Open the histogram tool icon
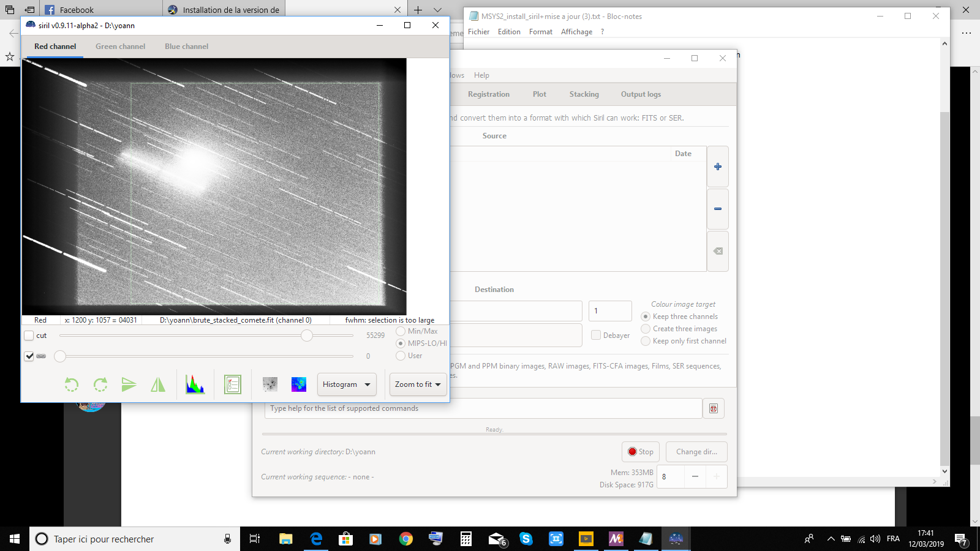The height and width of the screenshot is (551, 980). click(195, 384)
